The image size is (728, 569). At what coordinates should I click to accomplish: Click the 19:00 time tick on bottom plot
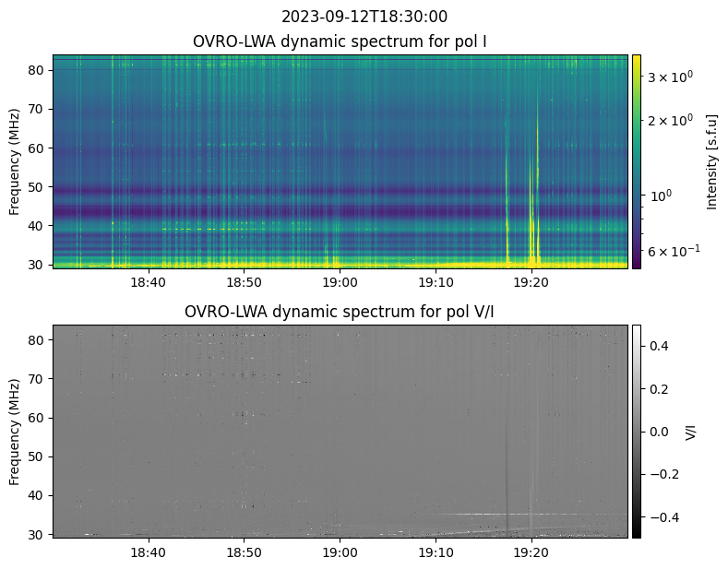340,552
